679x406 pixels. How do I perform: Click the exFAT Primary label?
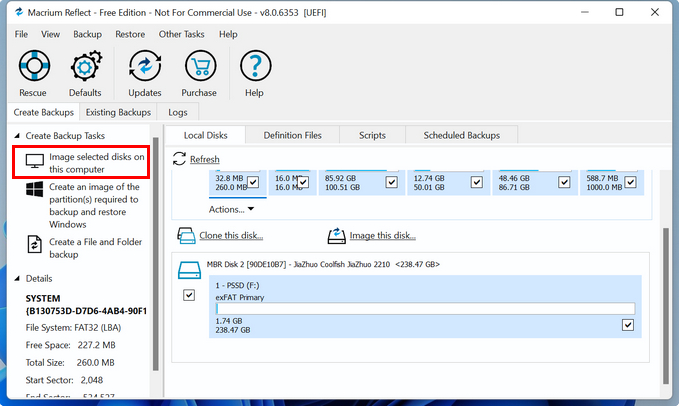pos(240,297)
